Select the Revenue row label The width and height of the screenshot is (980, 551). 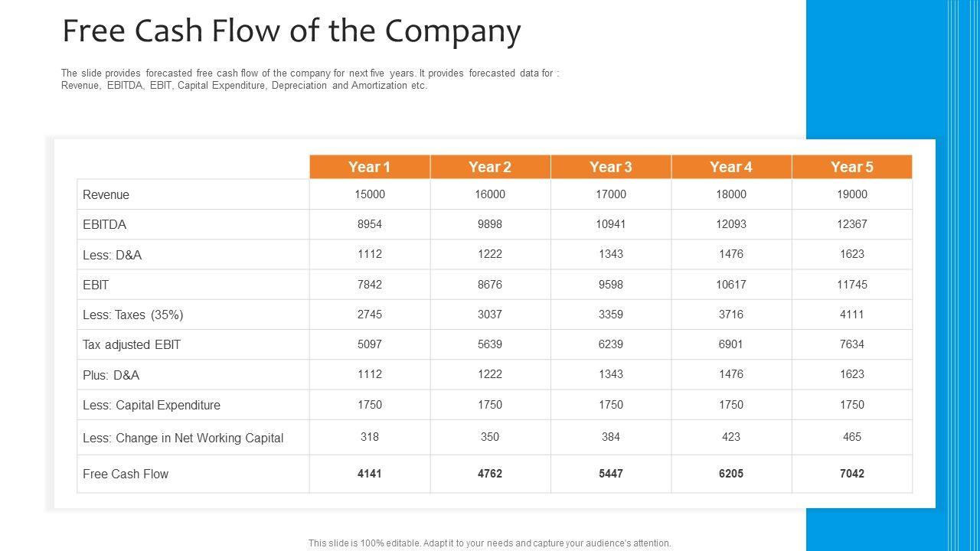click(106, 195)
